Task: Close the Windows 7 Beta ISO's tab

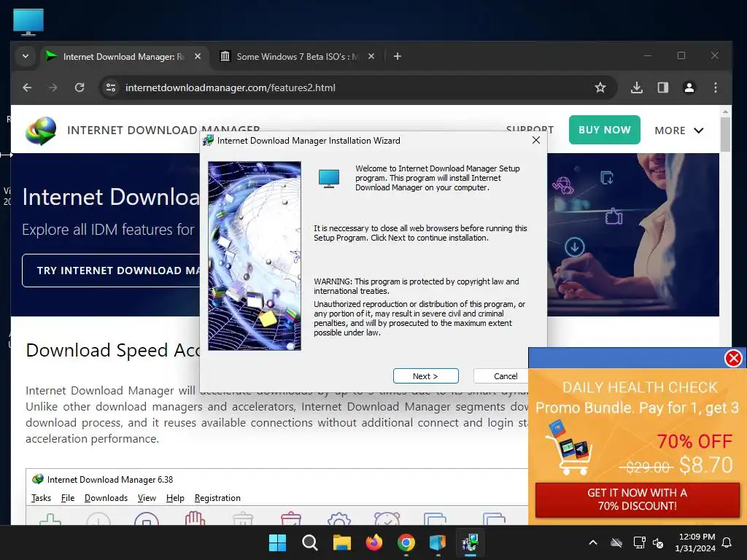Action: point(371,56)
